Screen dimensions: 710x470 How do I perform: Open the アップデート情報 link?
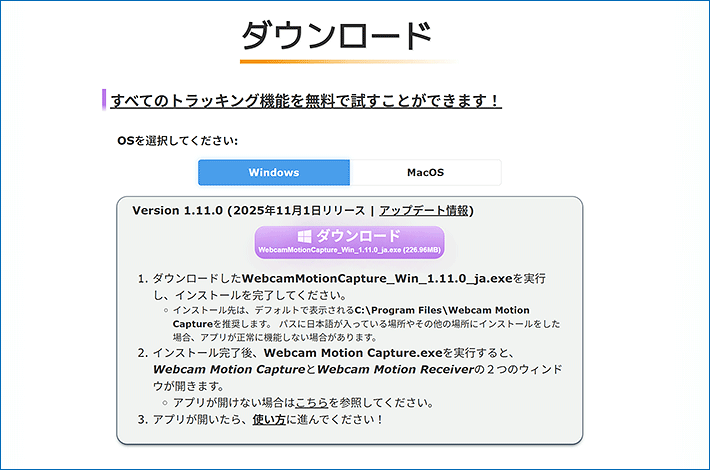pos(424,211)
